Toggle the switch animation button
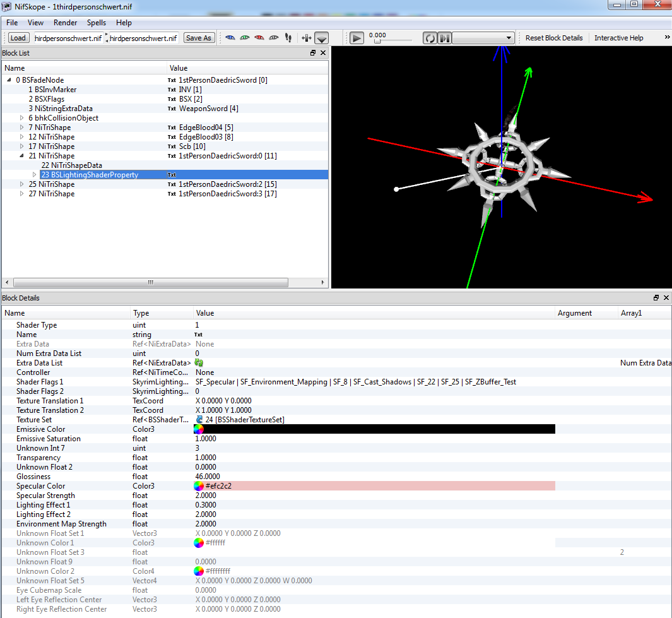 tap(445, 38)
